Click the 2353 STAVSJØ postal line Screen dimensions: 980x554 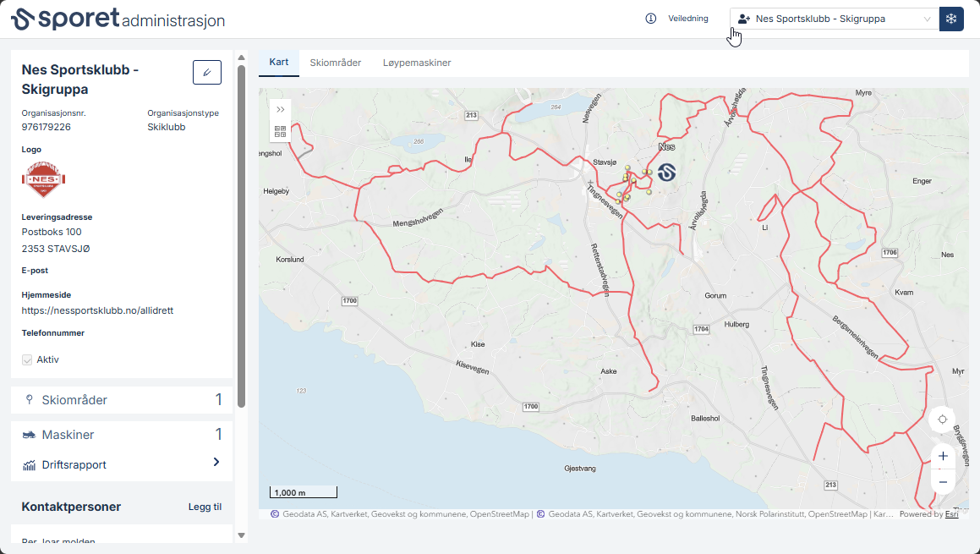click(x=56, y=249)
